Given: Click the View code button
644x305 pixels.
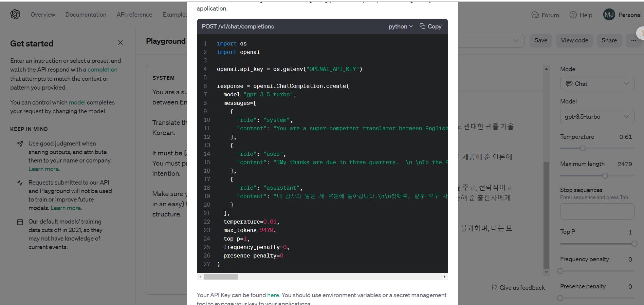Looking at the screenshot, I should coord(574,40).
